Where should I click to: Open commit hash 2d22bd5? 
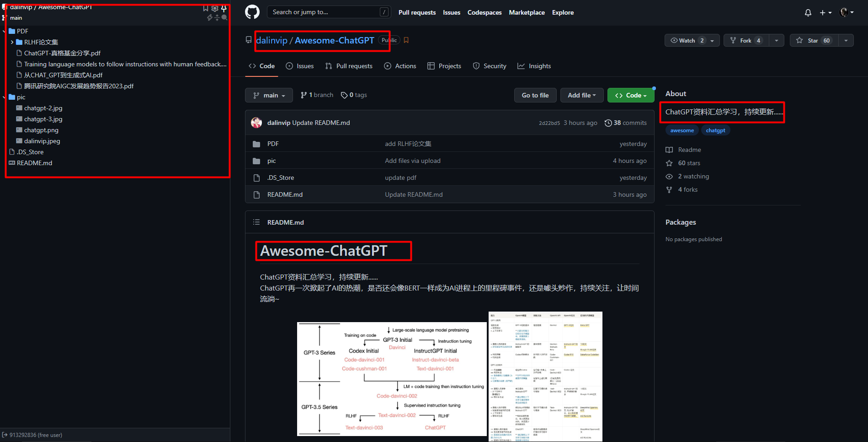click(549, 123)
